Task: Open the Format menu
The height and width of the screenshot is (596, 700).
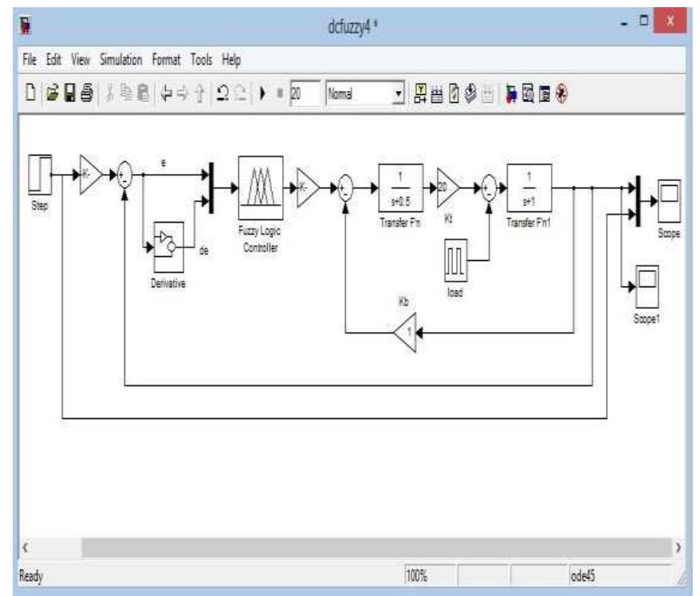Action: pos(166,59)
